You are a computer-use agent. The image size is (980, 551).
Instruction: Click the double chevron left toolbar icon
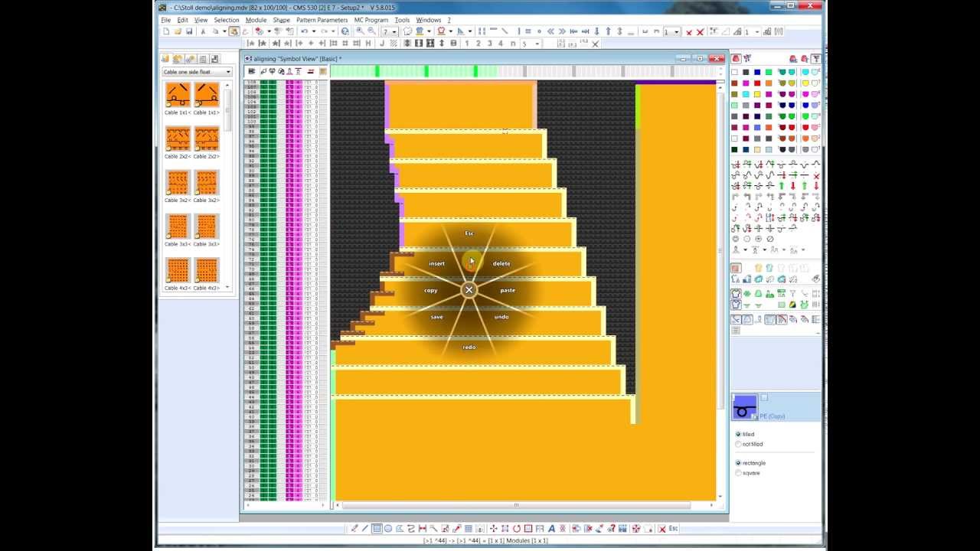coord(550,31)
